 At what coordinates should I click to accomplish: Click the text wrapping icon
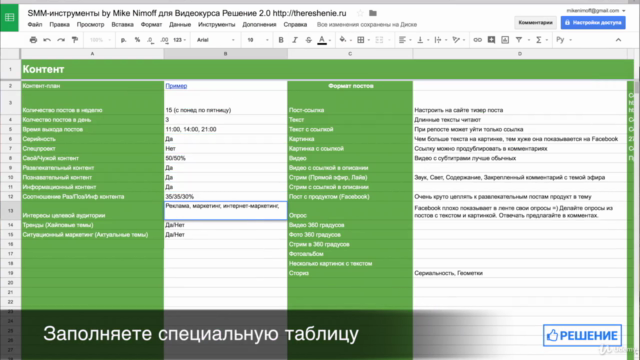(438, 40)
